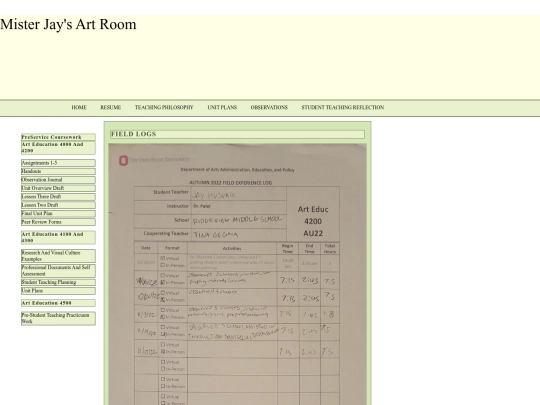Click the handwritten student teacher name

(x=214, y=195)
